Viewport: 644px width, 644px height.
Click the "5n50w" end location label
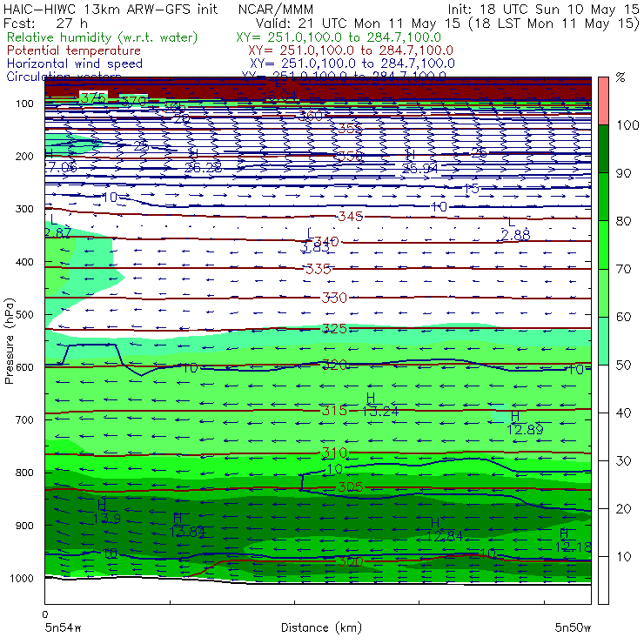573,627
